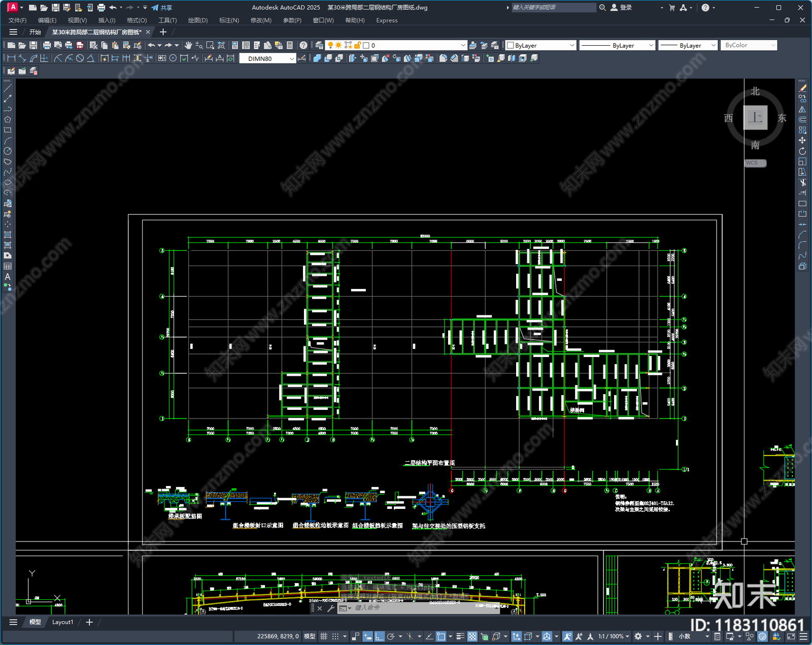The height and width of the screenshot is (645, 812).
Task: Click the Aligned dimension tool icon
Action: (x=22, y=58)
